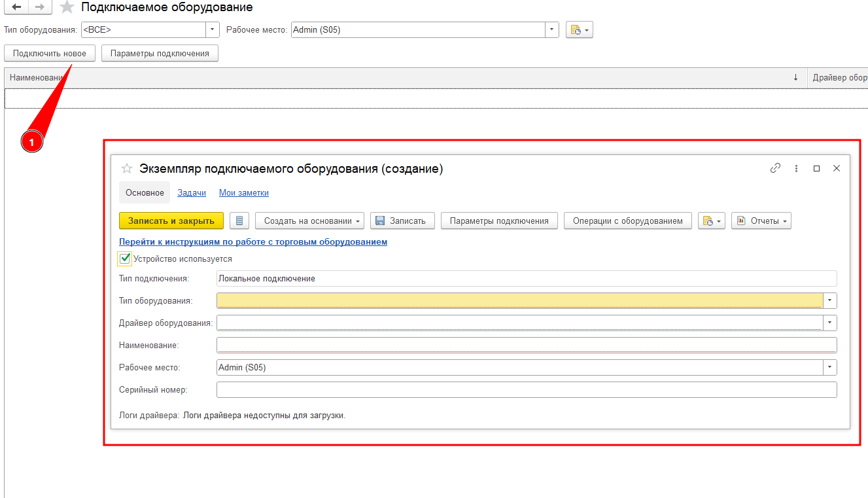Viewport: 868px width, 498px height.
Task: Open the reminder icon dropdown beside Рабочее место
Action: click(579, 30)
